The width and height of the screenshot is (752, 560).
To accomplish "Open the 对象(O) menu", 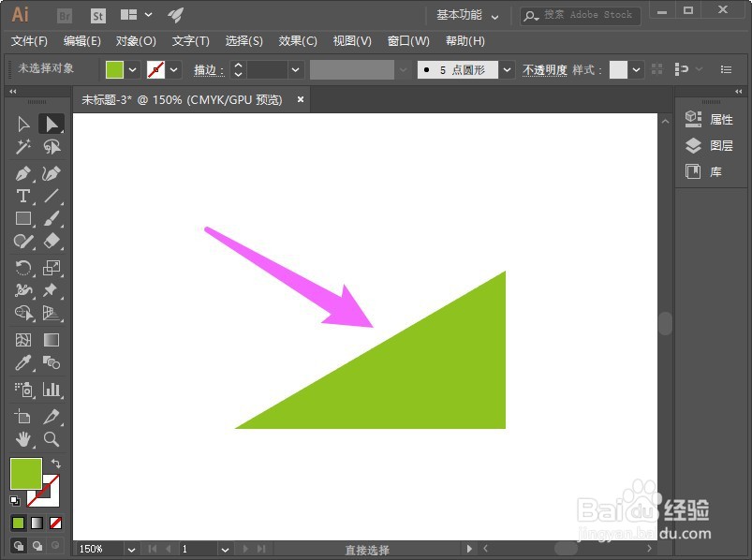I will pos(136,41).
